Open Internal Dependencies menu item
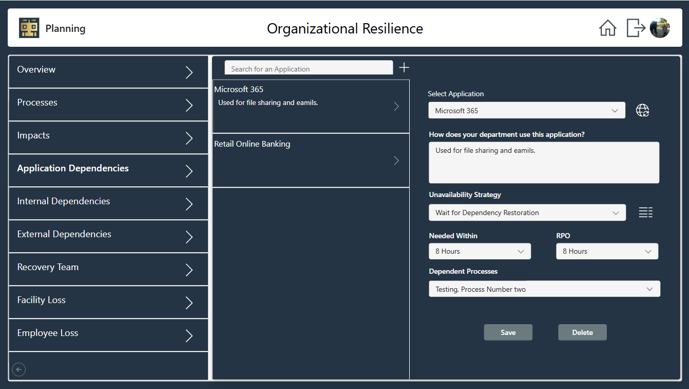 coord(108,203)
